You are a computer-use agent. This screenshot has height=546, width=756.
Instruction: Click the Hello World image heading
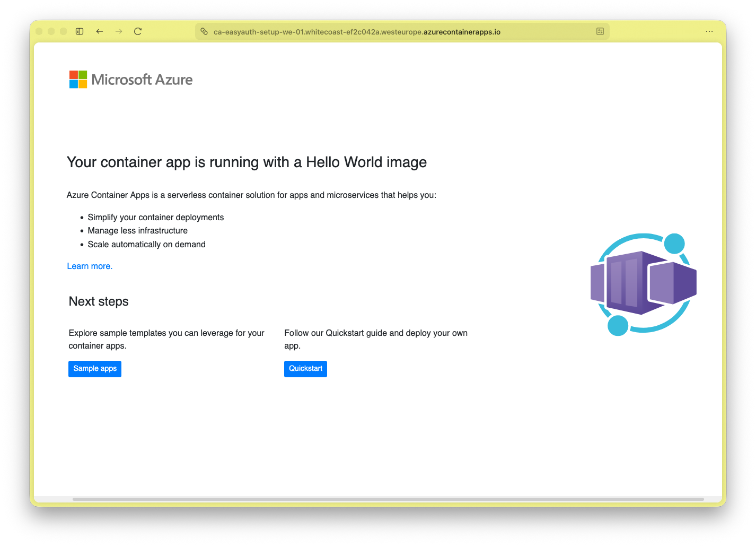247,162
